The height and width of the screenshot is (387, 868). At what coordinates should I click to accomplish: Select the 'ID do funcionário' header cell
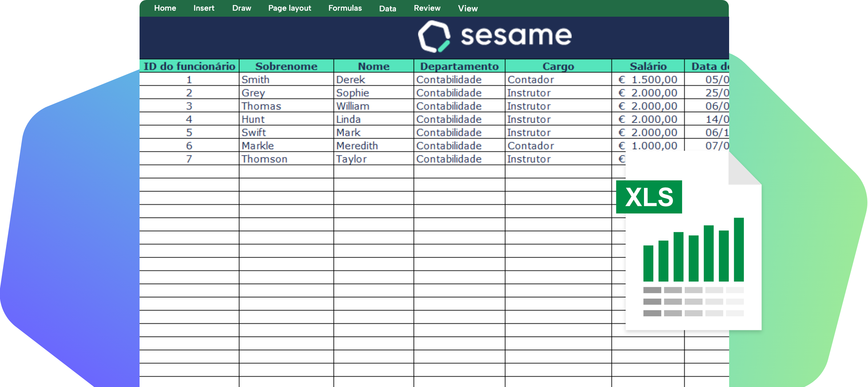189,66
